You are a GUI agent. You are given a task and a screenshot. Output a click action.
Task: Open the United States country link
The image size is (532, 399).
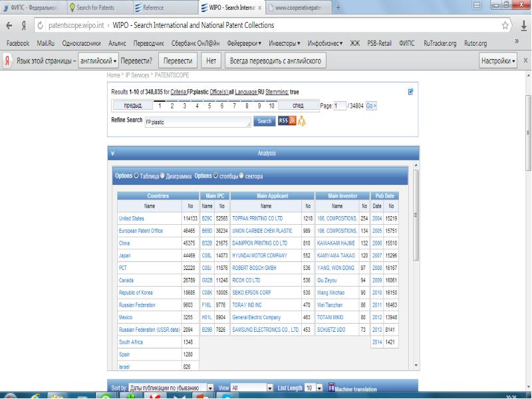point(131,217)
